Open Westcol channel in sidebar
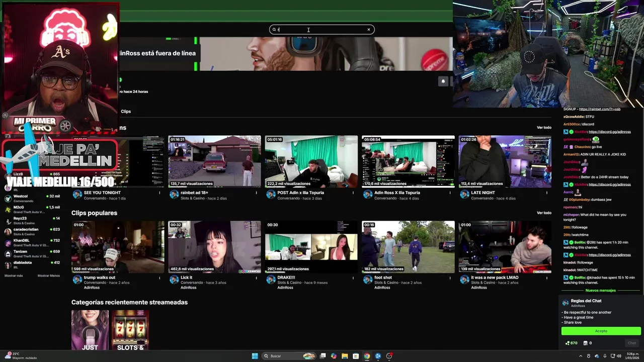The width and height of the screenshot is (644, 362). click(x=33, y=199)
